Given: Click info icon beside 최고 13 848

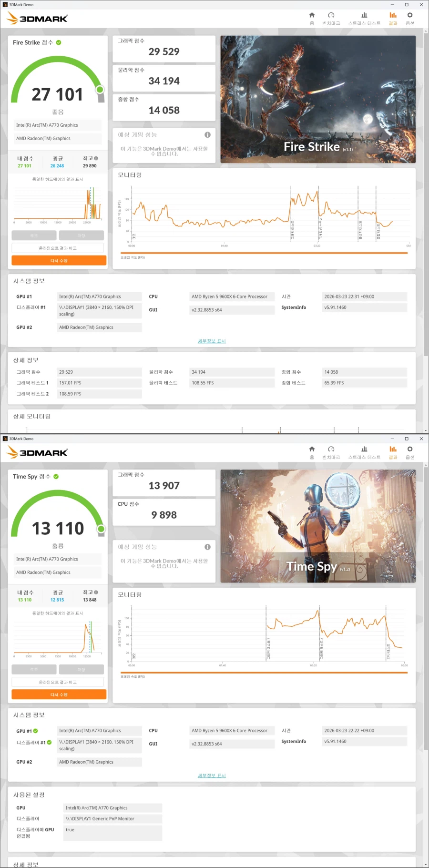Looking at the screenshot, I should tap(96, 592).
